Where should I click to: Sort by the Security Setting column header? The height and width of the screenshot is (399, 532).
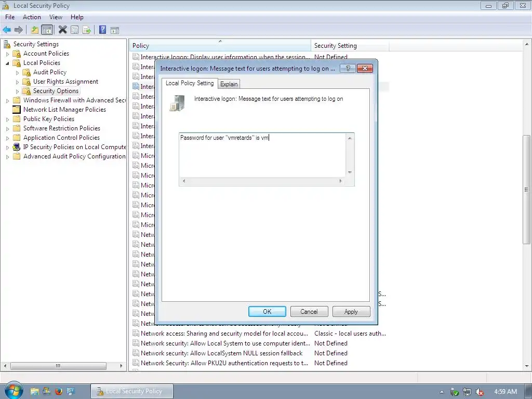(x=350, y=46)
